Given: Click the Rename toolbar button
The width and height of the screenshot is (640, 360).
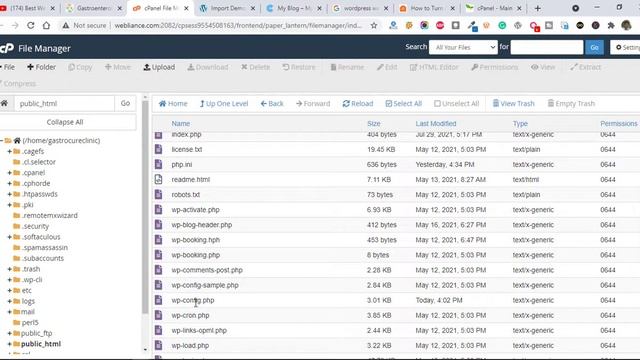Looking at the screenshot, I should coord(347,67).
